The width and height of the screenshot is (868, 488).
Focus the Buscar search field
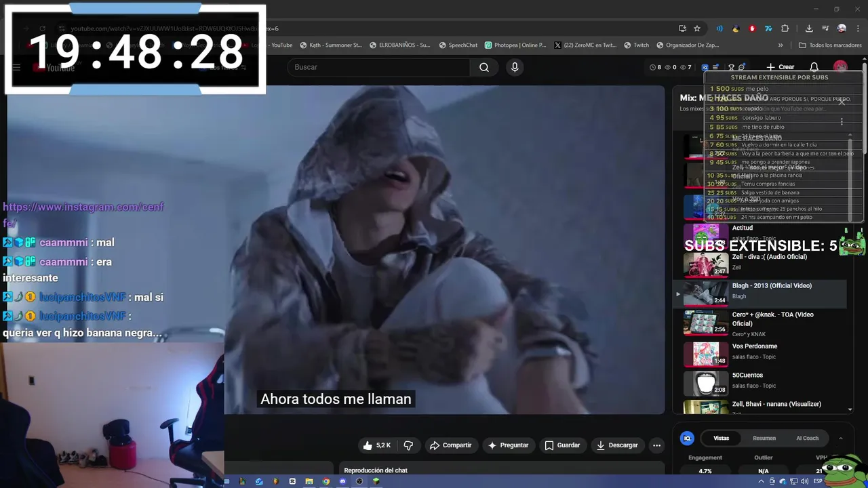click(x=378, y=67)
